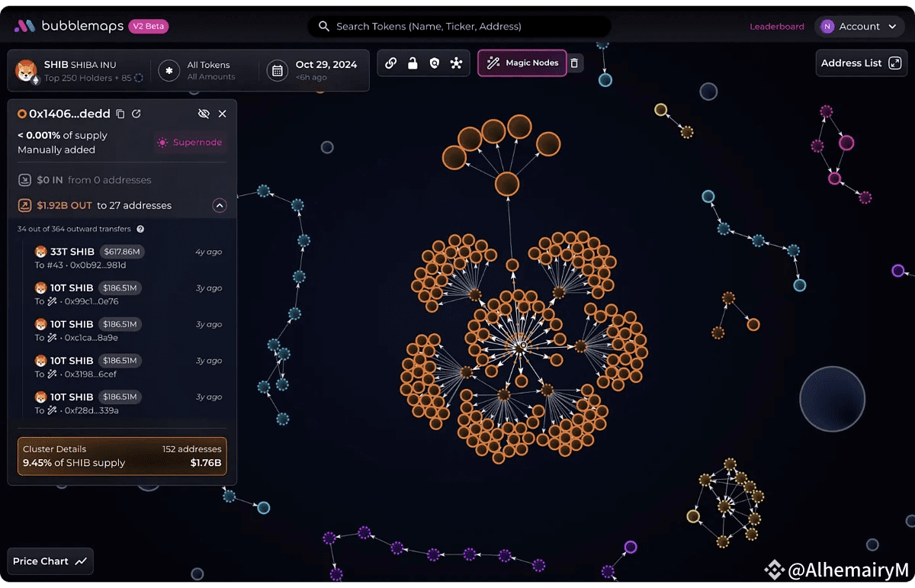This screenshot has height=588, width=915.
Task: Open the Address List
Action: coord(861,63)
